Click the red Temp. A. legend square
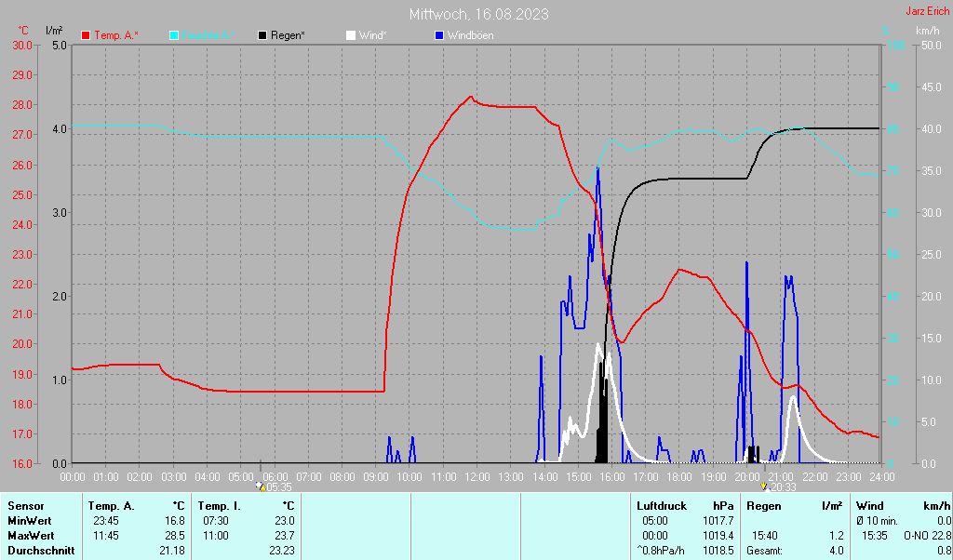 (87, 35)
